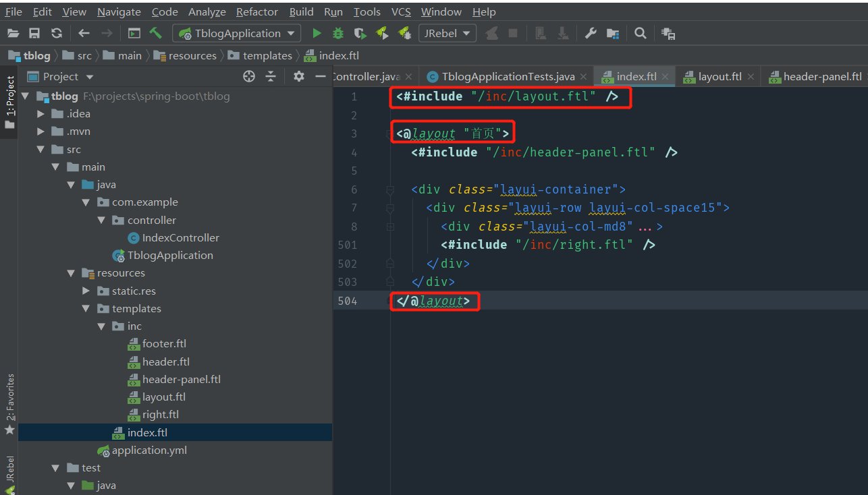The height and width of the screenshot is (495, 868).
Task: Click the Build project hammer icon
Action: point(156,33)
